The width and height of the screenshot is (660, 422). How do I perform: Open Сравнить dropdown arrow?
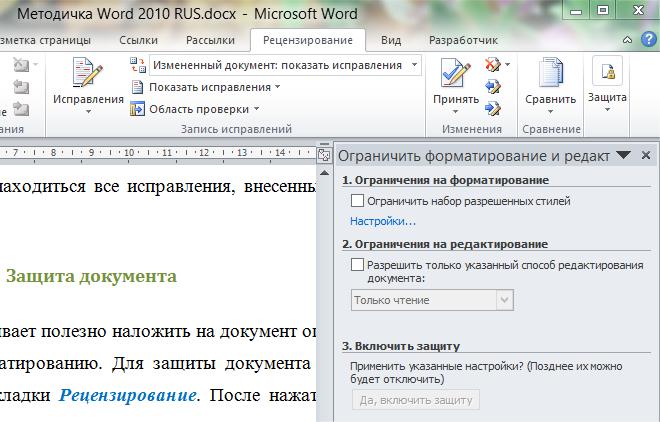click(551, 112)
